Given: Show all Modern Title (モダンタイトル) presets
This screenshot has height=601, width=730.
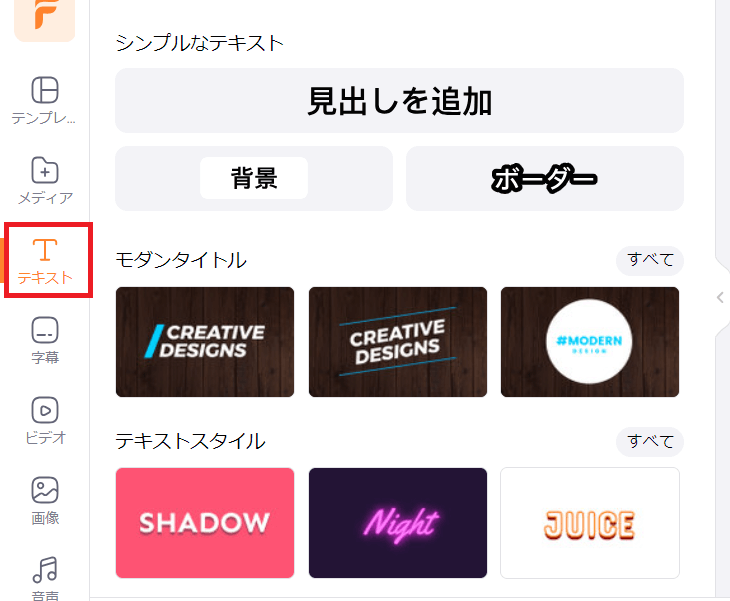Looking at the screenshot, I should pos(650,260).
